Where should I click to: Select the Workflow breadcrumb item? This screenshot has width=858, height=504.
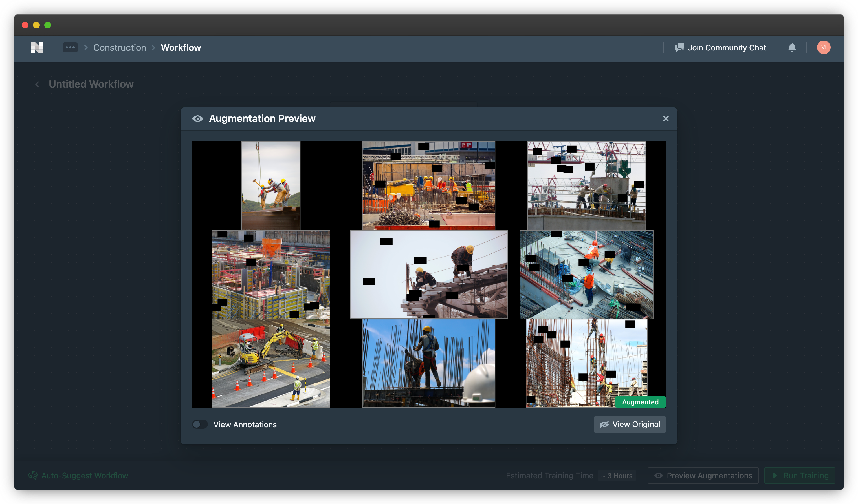(181, 48)
